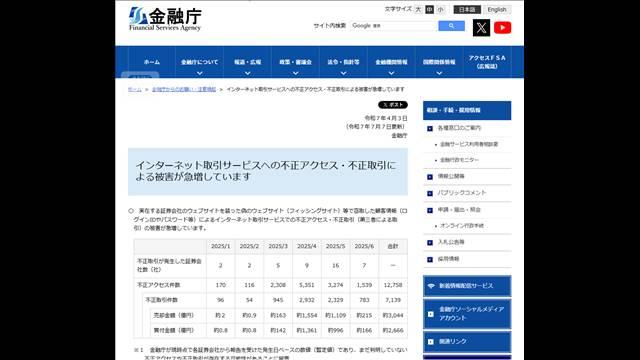The width and height of the screenshot is (640, 360).
Task: Open 入札公告等 sidebar link text
Action: click(451, 242)
